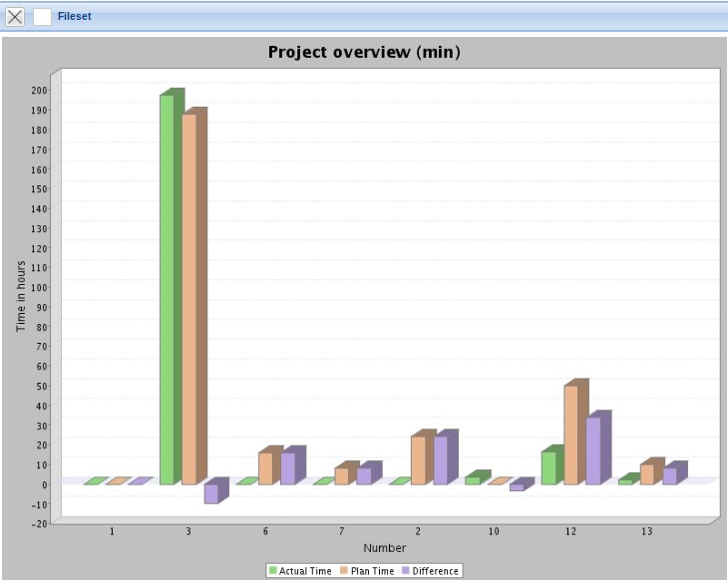Click the purple Difference bar for number 7

(x=363, y=475)
